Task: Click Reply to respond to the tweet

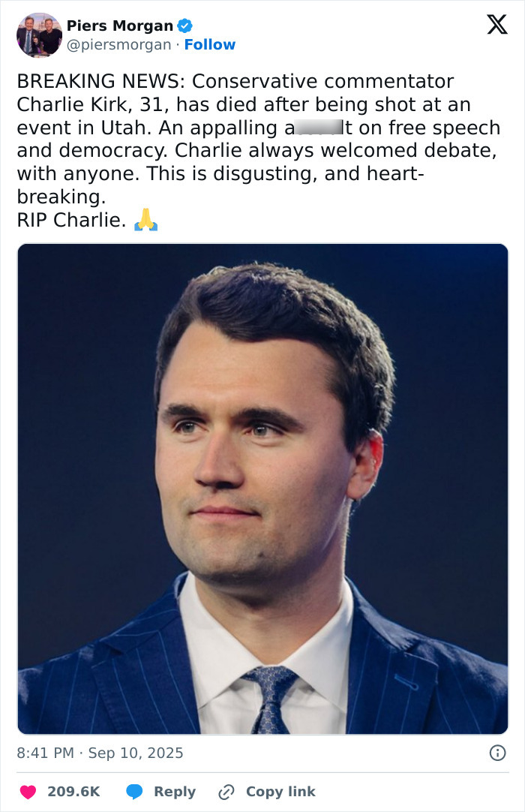Action: pyautogui.click(x=174, y=792)
